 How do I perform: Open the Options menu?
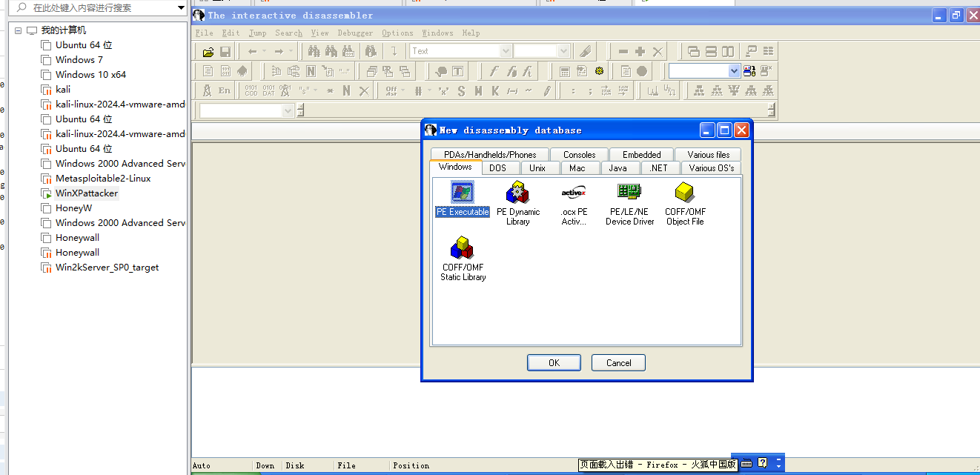397,33
